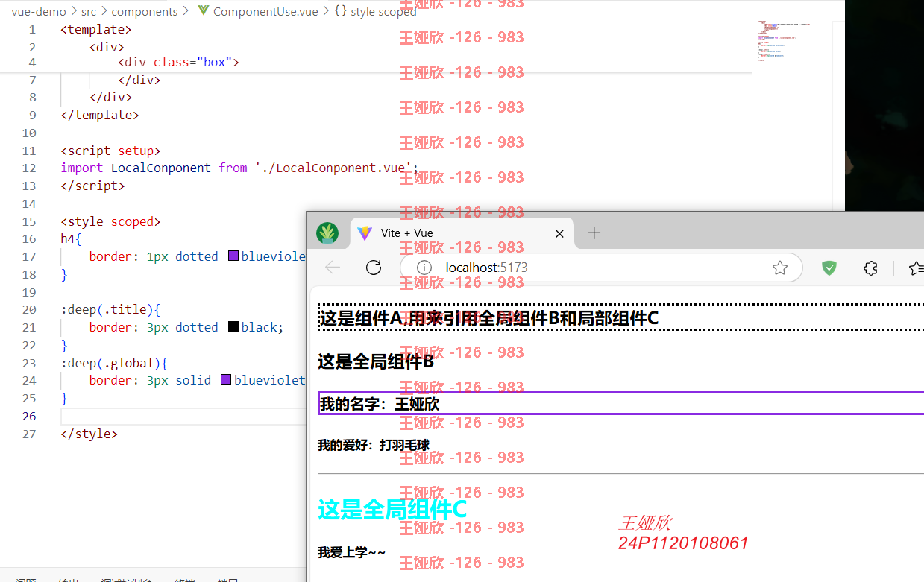The width and height of the screenshot is (924, 582).
Task: Reload the localhost page
Action: (x=374, y=268)
